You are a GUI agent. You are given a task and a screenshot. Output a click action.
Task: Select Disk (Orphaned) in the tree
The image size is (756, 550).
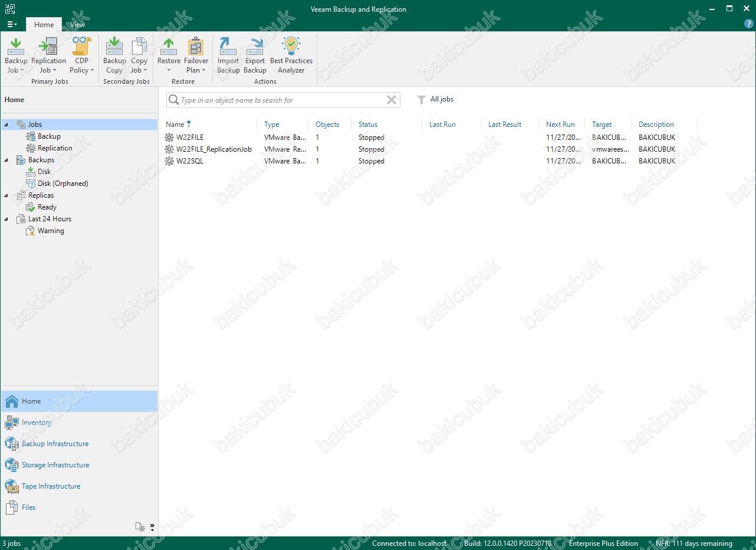[63, 184]
